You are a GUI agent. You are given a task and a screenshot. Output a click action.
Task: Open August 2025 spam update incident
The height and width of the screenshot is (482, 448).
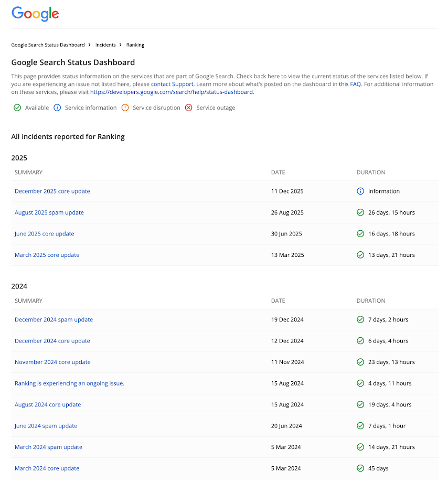point(49,212)
